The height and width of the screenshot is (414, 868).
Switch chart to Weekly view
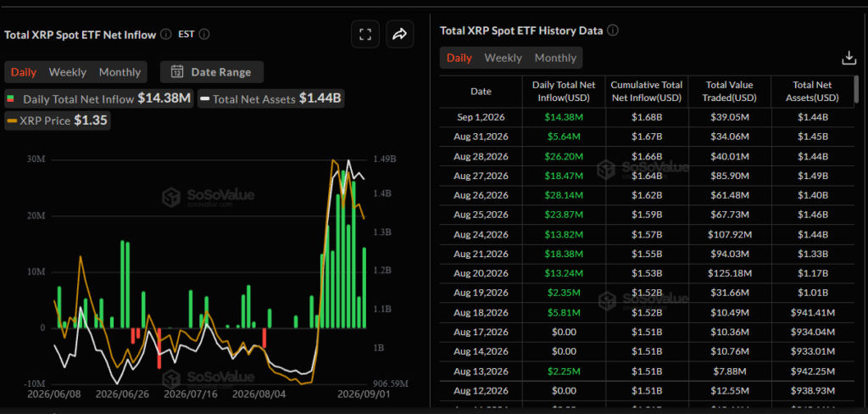tap(68, 72)
